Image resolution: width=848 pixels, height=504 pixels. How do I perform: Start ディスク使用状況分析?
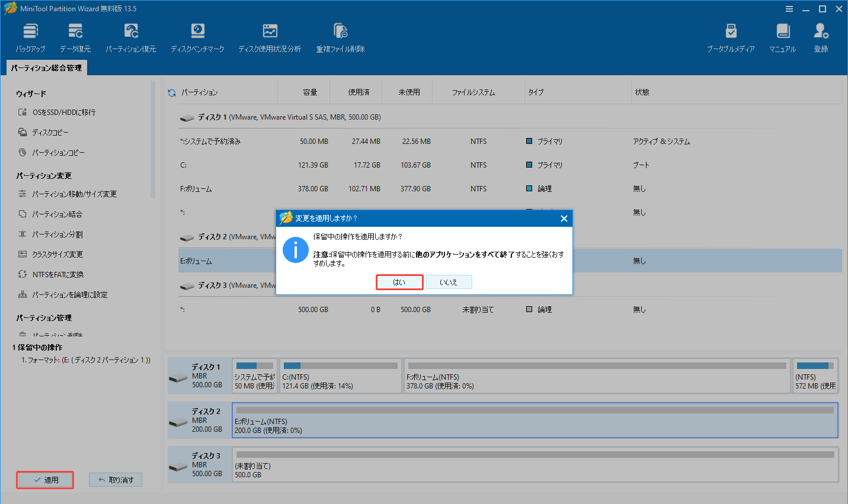point(270,37)
